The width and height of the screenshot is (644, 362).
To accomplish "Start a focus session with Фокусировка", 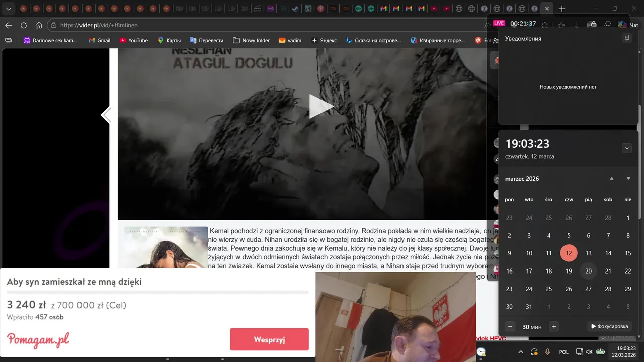I will click(x=609, y=327).
